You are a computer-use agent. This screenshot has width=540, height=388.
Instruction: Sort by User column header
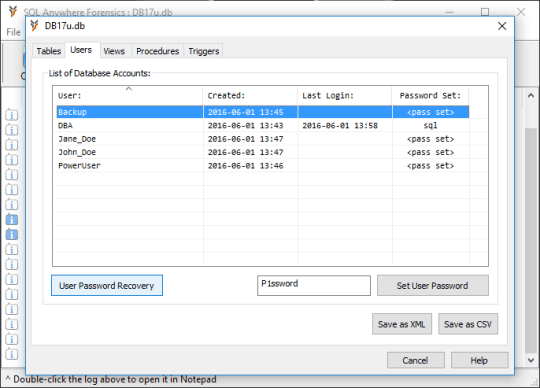point(128,95)
